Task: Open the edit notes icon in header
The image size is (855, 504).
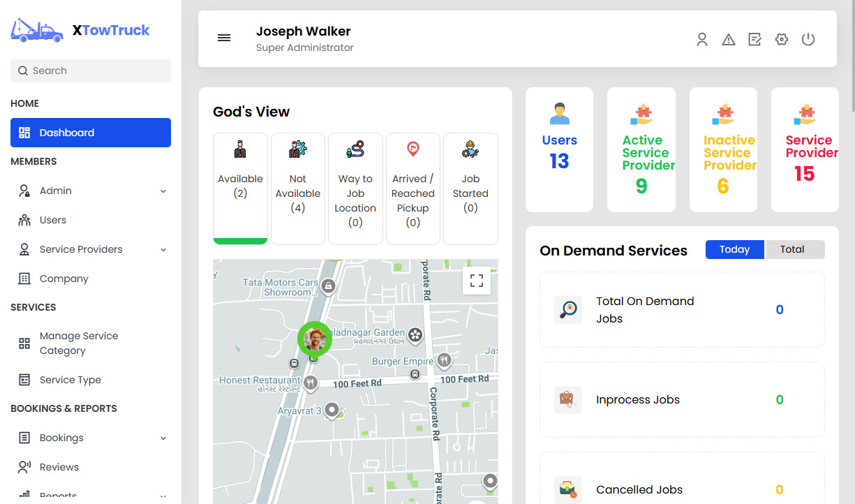Action: [x=755, y=39]
